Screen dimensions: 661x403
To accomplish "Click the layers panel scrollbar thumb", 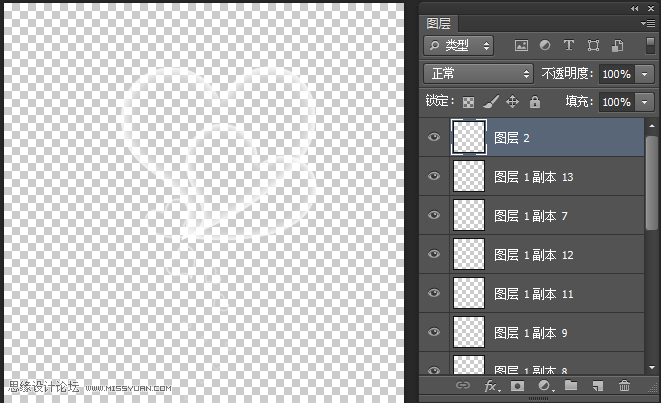I will (x=652, y=183).
